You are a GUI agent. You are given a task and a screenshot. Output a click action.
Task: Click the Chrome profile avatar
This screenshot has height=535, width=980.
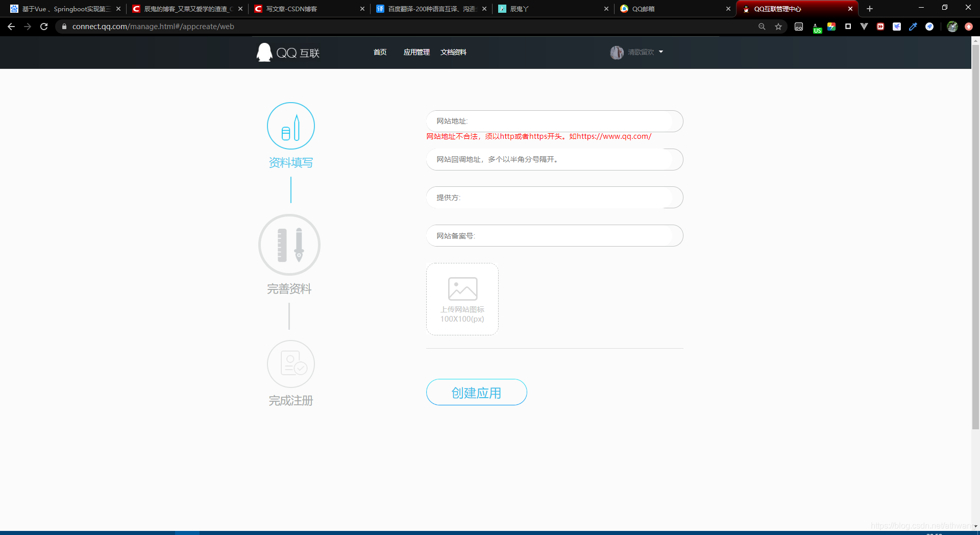coord(952,27)
